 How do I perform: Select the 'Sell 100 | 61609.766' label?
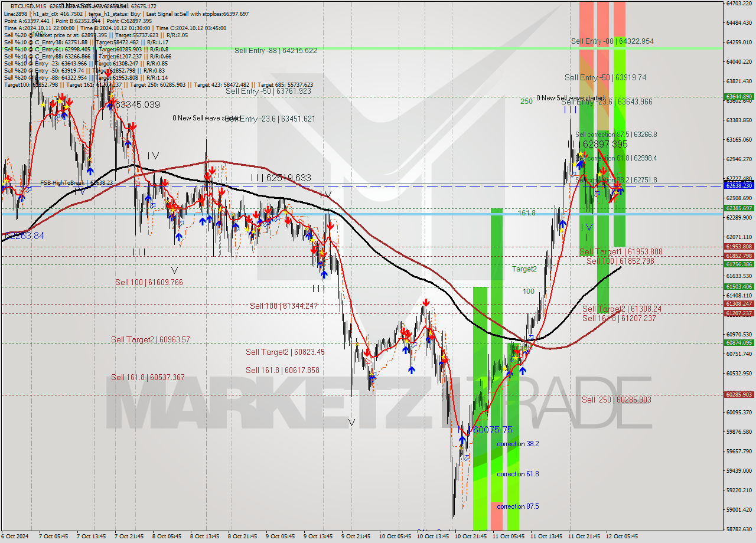coord(149,283)
